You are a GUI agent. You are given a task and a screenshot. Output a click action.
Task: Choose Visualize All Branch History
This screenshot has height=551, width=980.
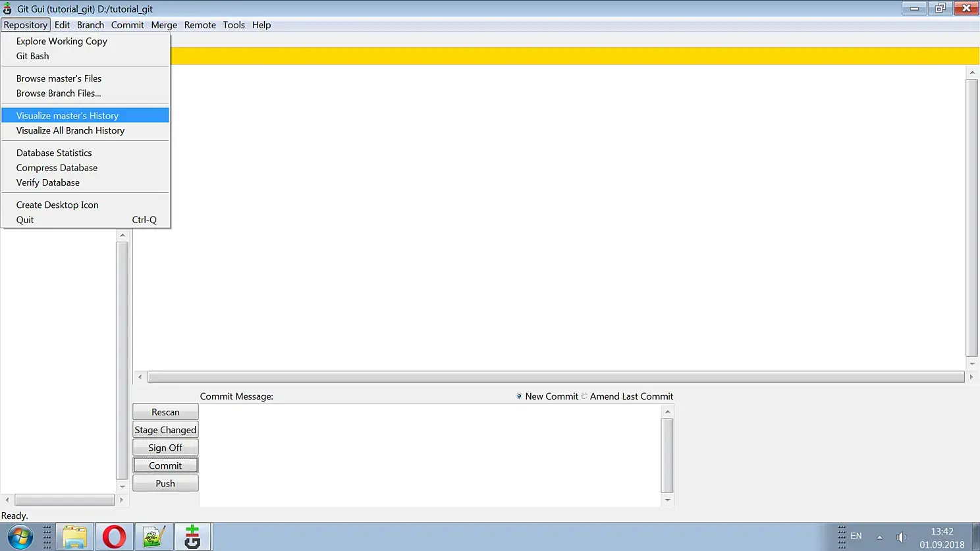(x=85, y=130)
